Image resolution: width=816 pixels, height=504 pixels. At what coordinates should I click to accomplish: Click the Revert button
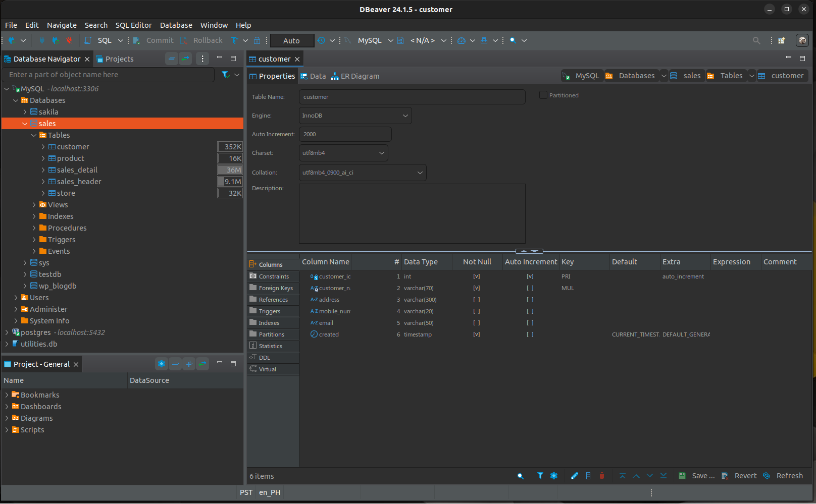point(739,476)
